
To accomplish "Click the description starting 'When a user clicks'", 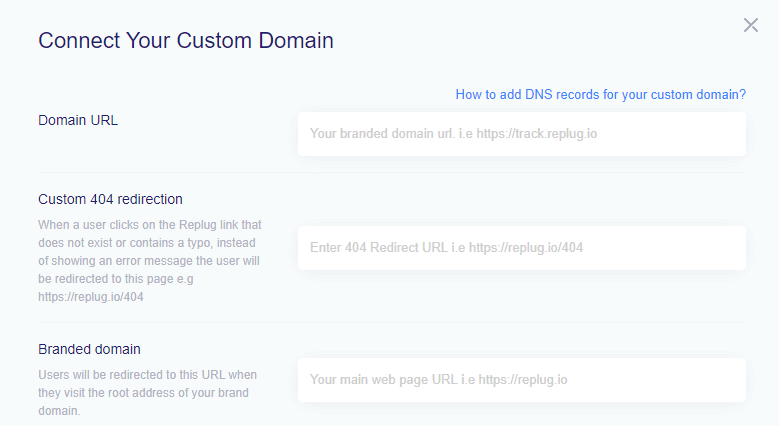I will point(150,261).
